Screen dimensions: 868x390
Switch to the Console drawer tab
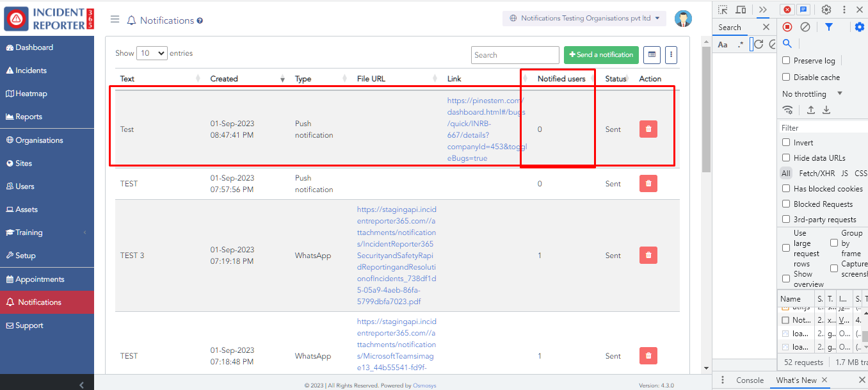(750, 380)
